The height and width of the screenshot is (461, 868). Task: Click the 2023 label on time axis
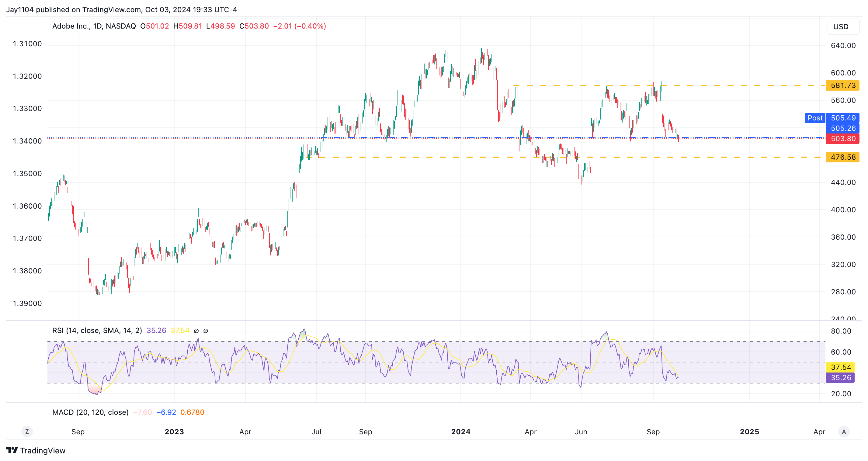[174, 432]
